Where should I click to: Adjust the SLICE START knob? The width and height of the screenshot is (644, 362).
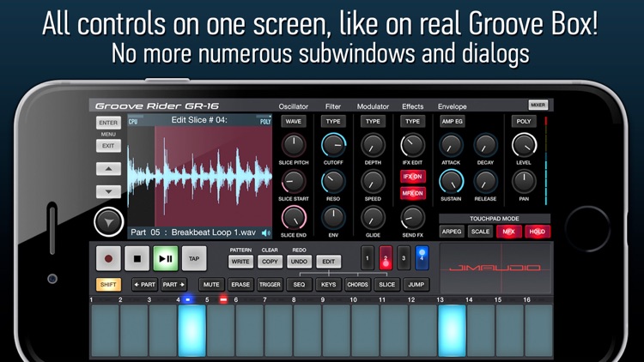[294, 181]
